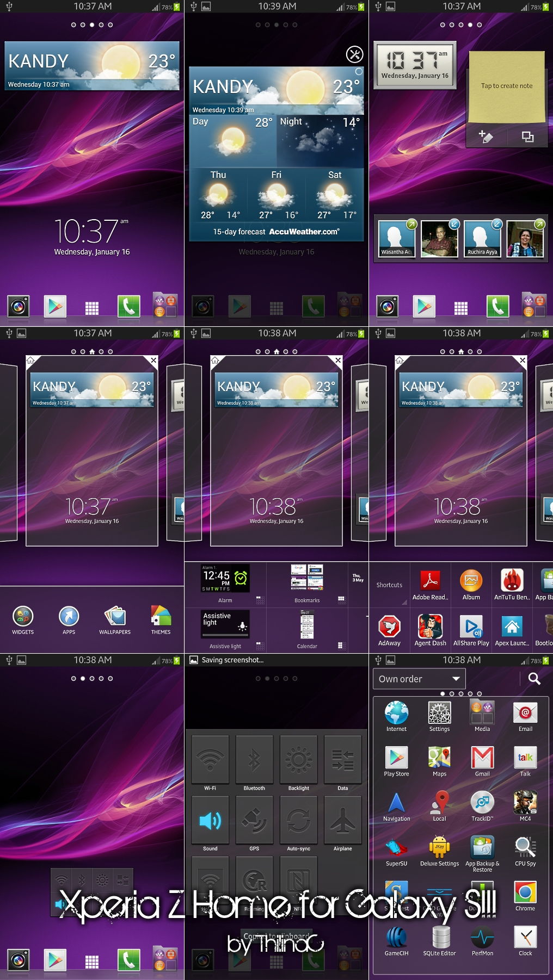Tap the SuperSU app icon

coord(396,851)
